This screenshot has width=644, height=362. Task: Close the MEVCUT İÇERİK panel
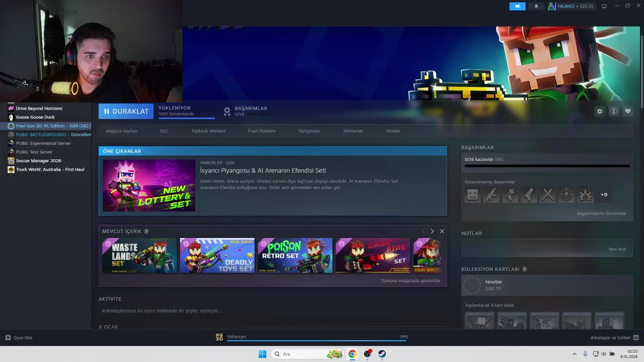point(442,231)
